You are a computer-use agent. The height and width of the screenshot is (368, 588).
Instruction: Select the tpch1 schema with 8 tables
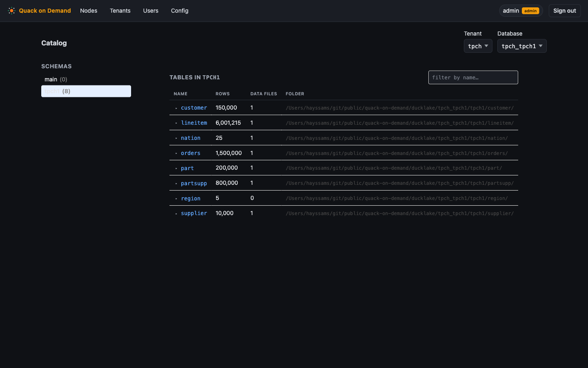[x=86, y=91]
